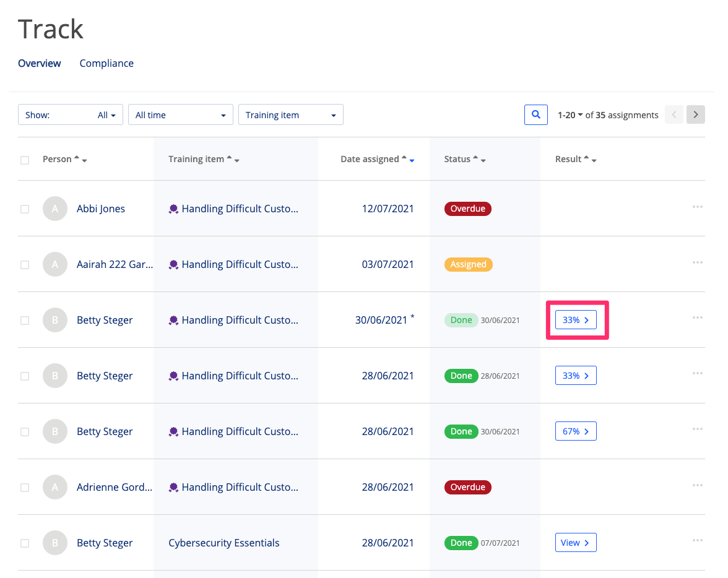Click the search magnifier icon

pyautogui.click(x=536, y=114)
